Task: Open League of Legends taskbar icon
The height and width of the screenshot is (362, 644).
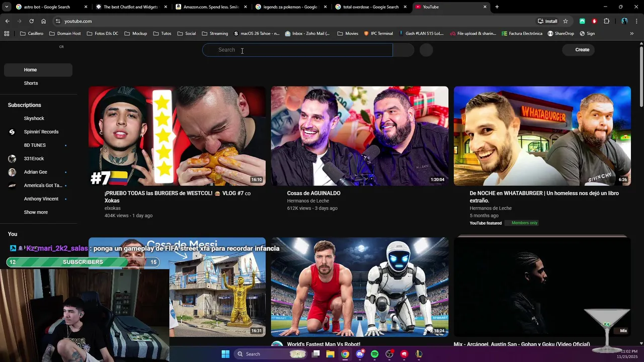Action: coord(419,354)
